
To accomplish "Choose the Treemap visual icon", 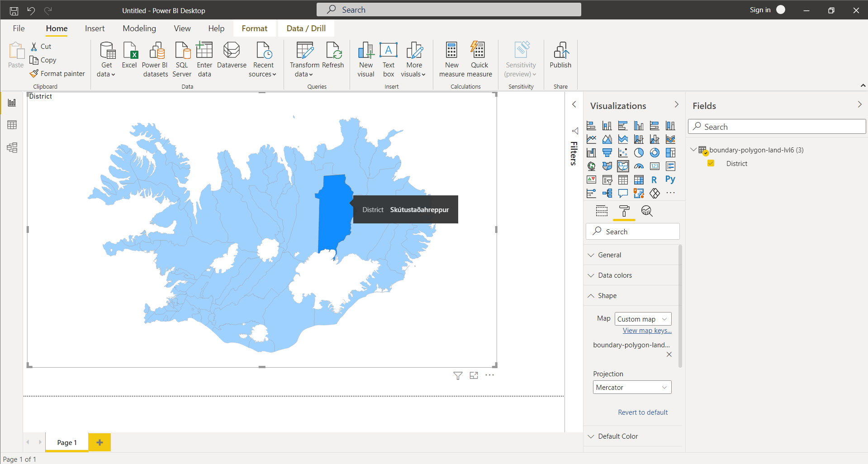I will (670, 152).
